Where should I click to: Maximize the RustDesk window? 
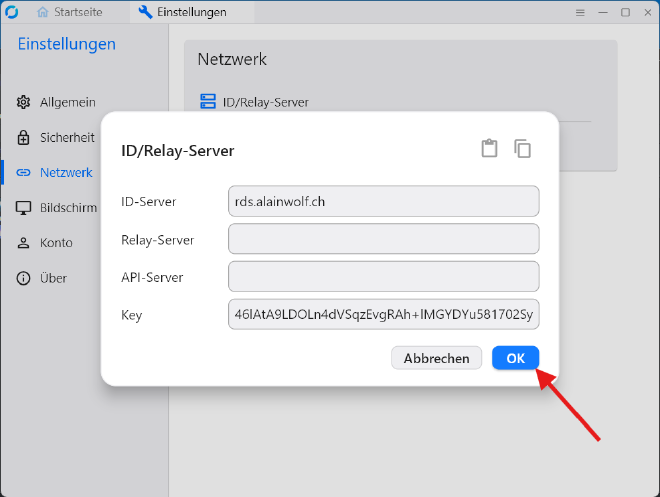(x=625, y=12)
